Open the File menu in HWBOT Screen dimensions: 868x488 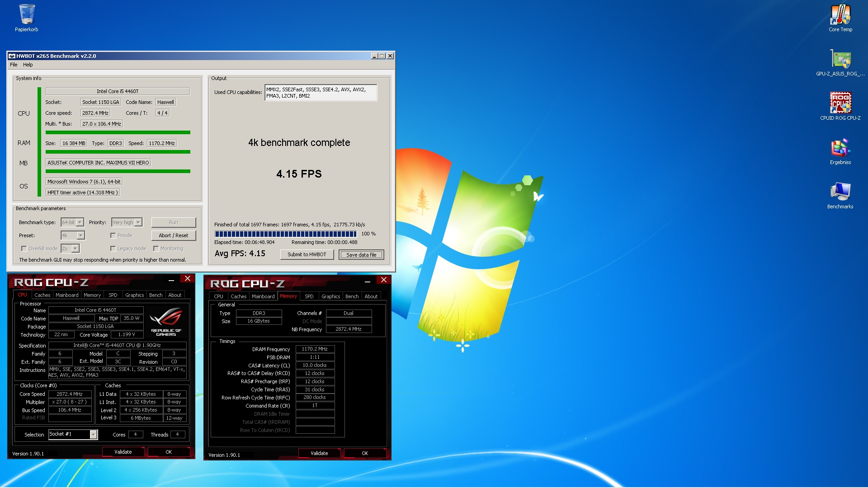[x=14, y=65]
